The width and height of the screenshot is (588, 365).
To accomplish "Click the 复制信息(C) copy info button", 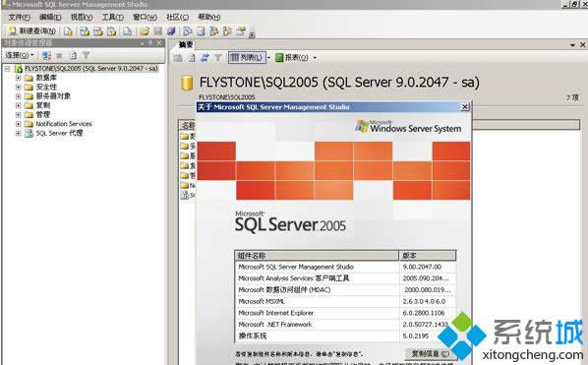I will 431,354.
